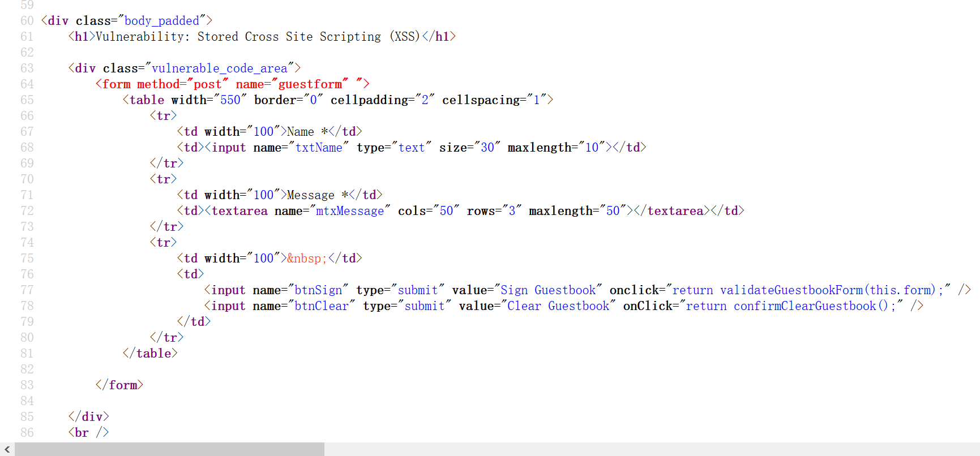The image size is (980, 456).
Task: Click the 'vulnerable_code_area' class value
Action: click(x=220, y=68)
